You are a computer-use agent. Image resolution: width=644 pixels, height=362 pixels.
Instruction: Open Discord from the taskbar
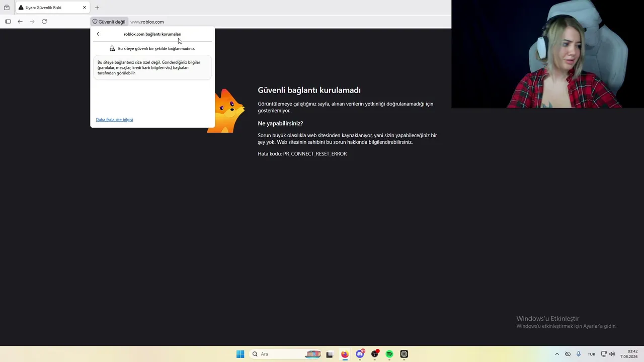click(360, 354)
